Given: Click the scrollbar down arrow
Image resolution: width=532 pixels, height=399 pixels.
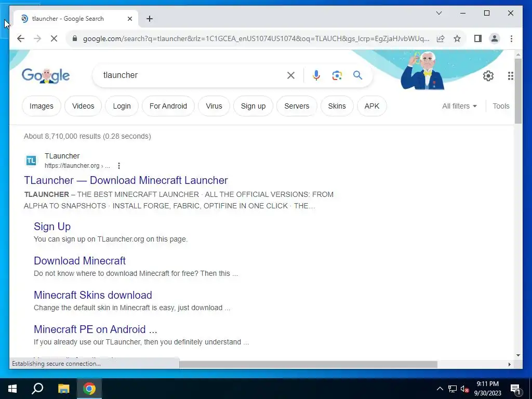Looking at the screenshot, I should click(x=518, y=355).
